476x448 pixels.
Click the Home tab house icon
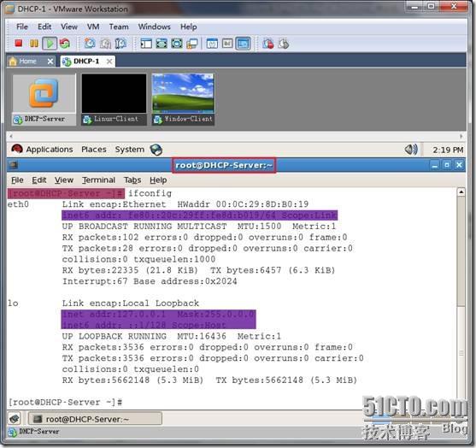point(13,62)
